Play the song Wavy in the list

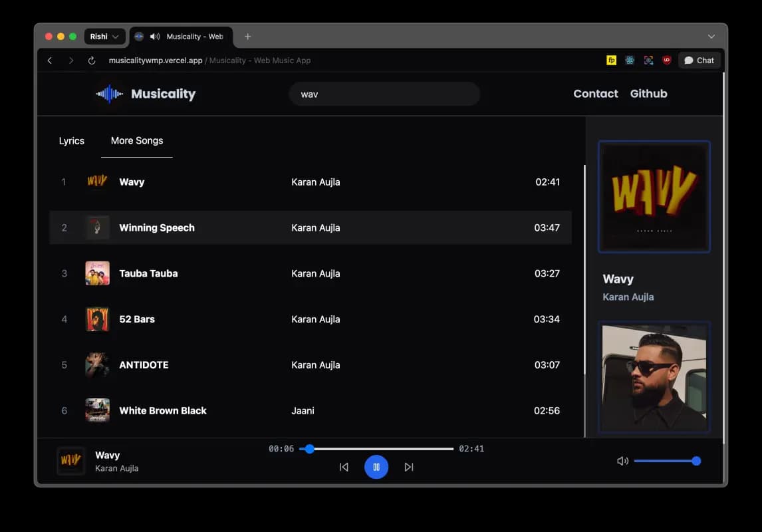tap(311, 182)
